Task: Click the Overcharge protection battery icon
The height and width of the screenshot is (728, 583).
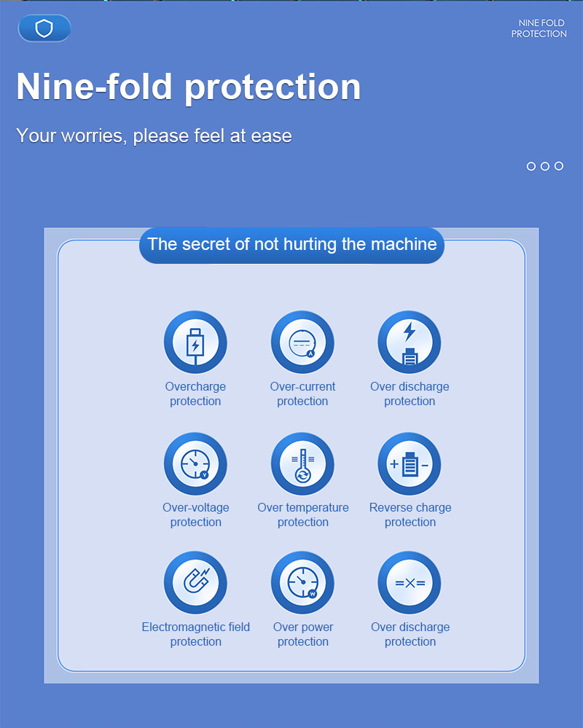Action: tap(195, 343)
